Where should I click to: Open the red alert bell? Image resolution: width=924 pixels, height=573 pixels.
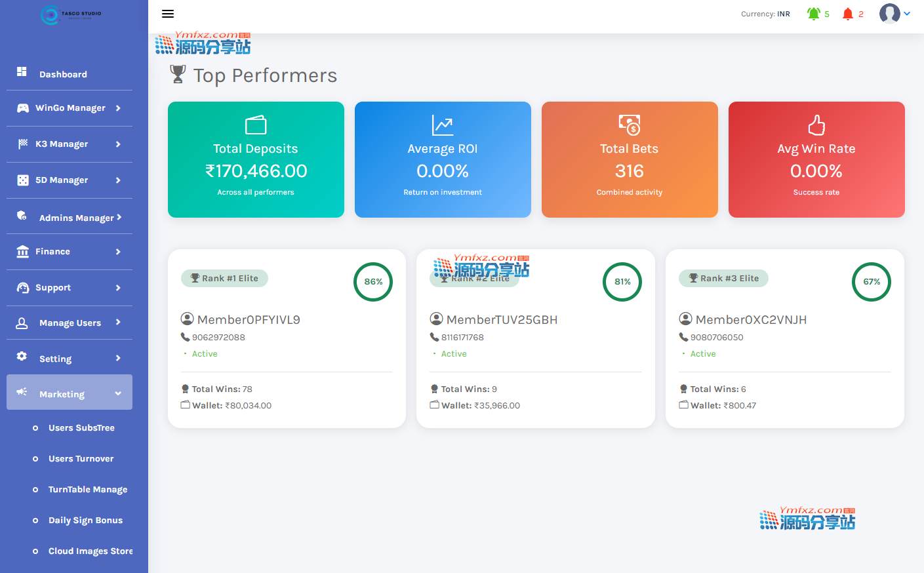tap(848, 14)
